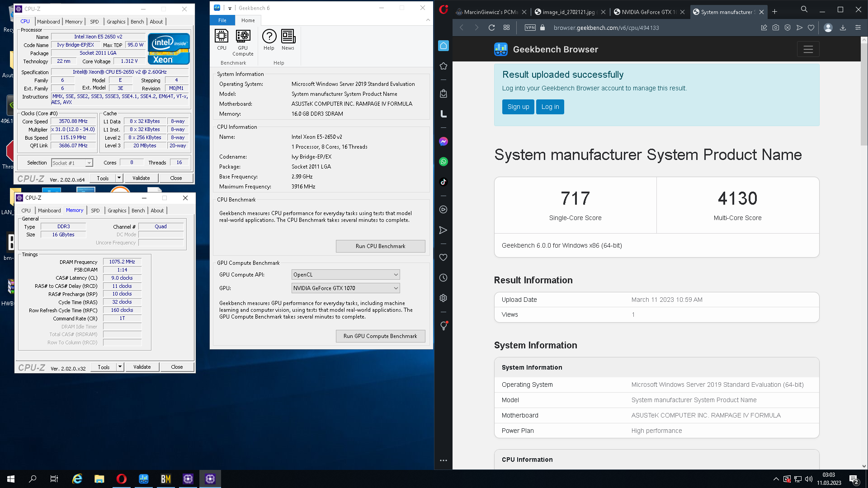Click the Opera page vertical scrollbar
This screenshot has width=868, height=488.
(x=864, y=95)
